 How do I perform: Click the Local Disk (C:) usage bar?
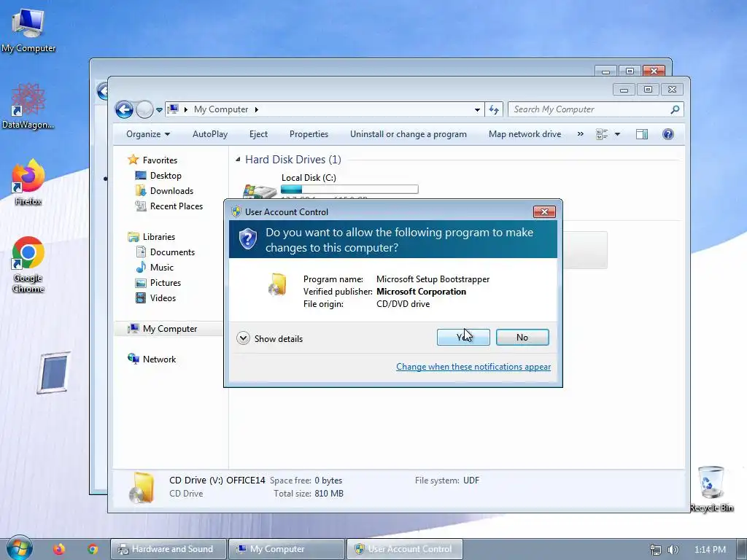[x=349, y=190]
